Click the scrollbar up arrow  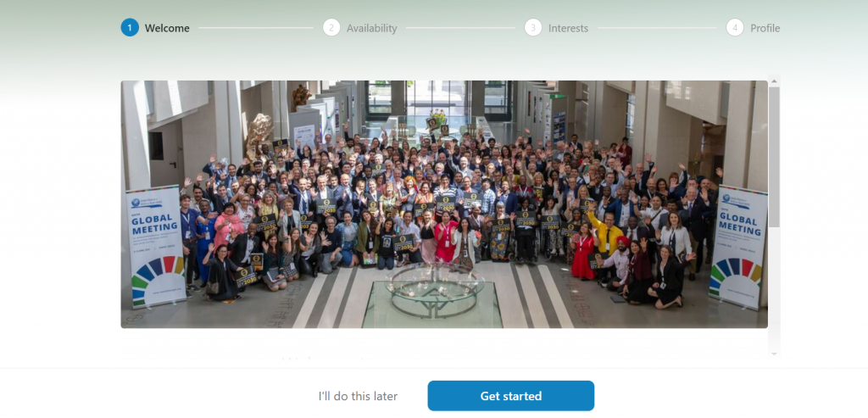point(775,81)
